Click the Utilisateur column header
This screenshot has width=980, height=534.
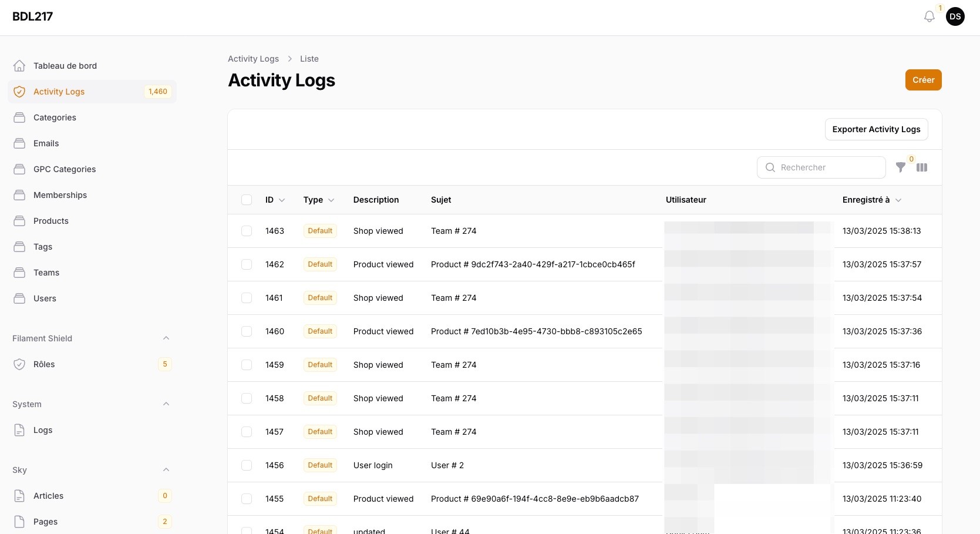pyautogui.click(x=686, y=200)
